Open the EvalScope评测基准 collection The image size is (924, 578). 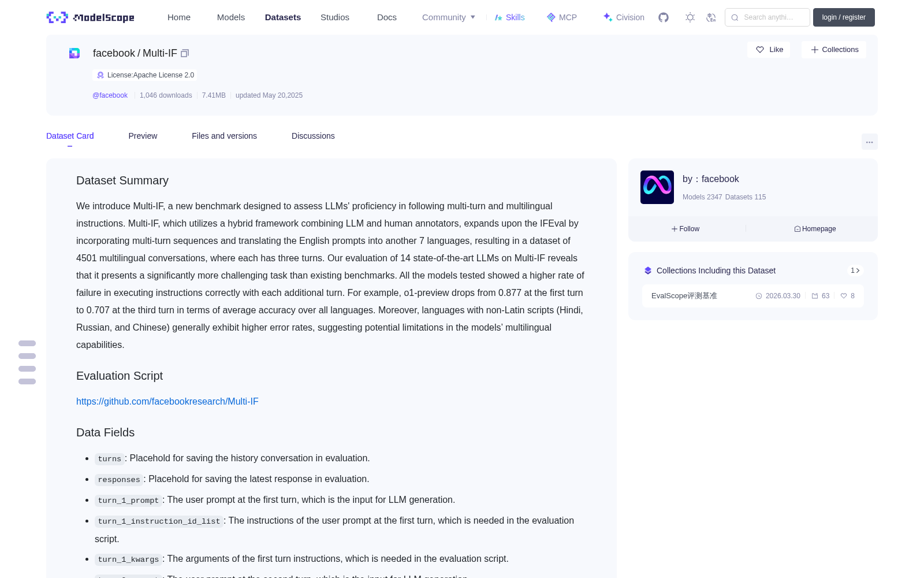tap(753, 296)
